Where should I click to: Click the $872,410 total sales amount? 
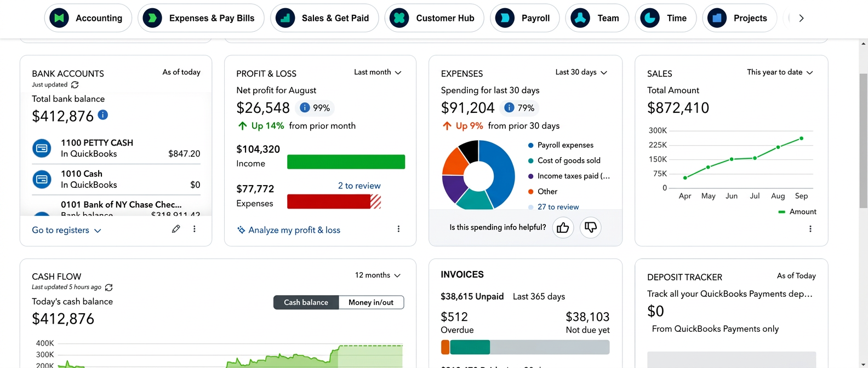678,108
